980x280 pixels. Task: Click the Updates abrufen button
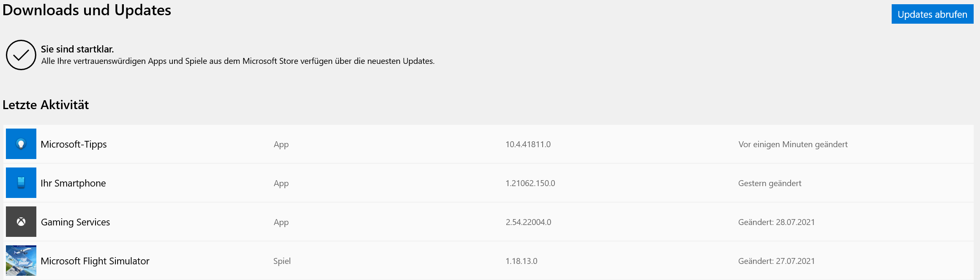click(x=932, y=14)
